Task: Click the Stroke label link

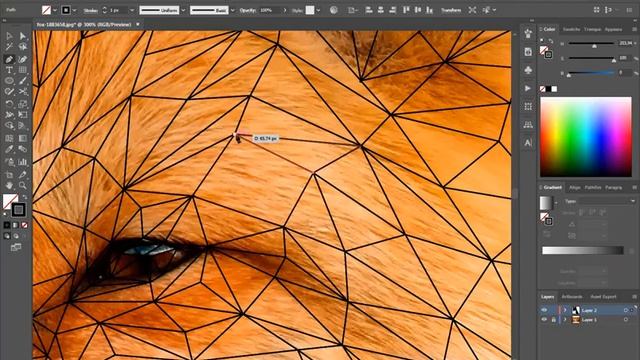Action: pos(90,10)
